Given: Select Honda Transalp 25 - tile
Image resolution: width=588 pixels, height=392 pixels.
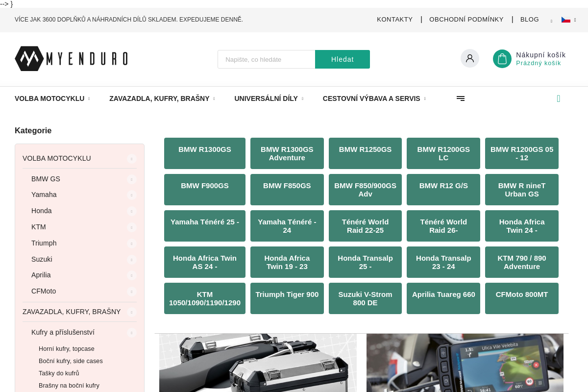Looking at the screenshot, I should pos(365,262).
